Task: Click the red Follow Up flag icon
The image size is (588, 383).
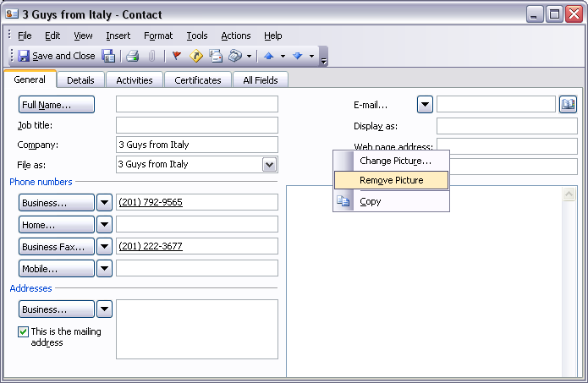Action: point(177,56)
